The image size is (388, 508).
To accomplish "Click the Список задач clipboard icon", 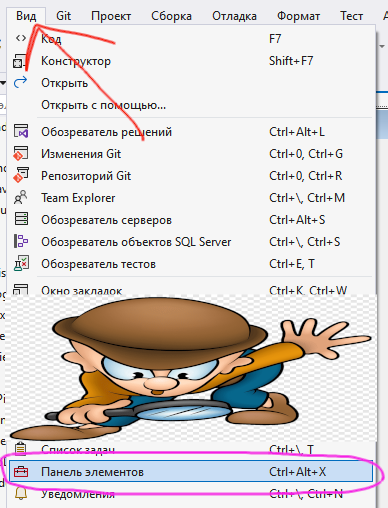I will point(20,449).
